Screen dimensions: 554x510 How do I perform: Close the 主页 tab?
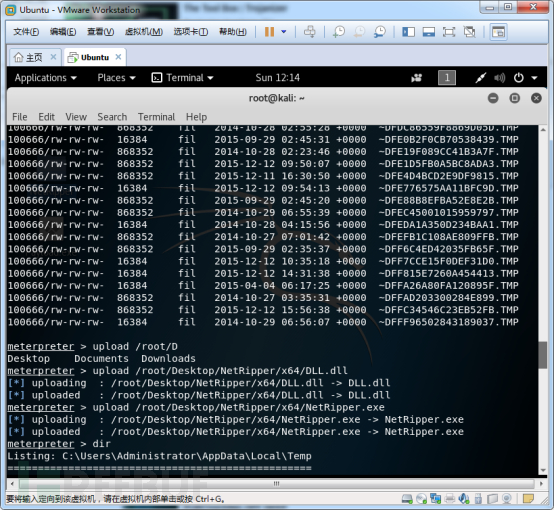click(x=53, y=57)
